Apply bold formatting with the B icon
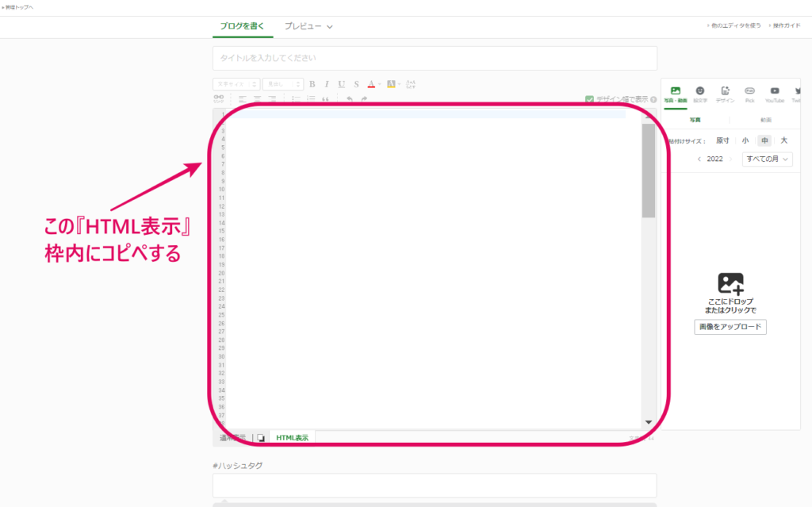Screen dimensions: 812x507 [312, 84]
